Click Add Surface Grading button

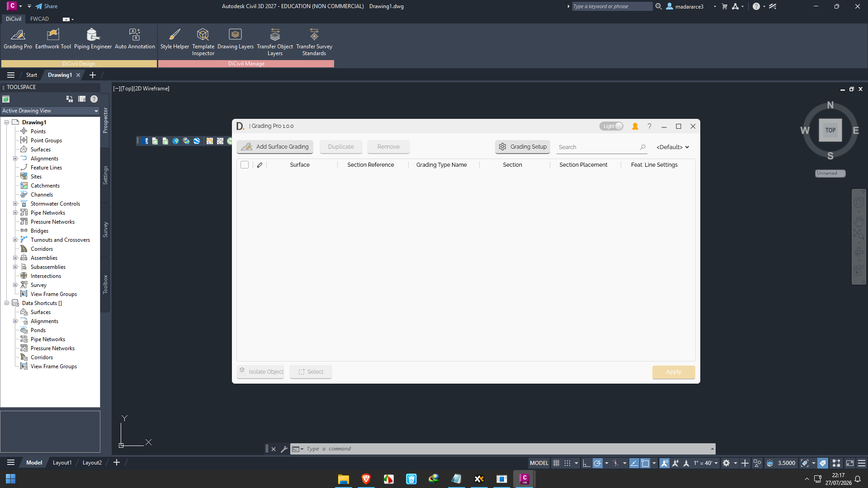click(x=275, y=147)
